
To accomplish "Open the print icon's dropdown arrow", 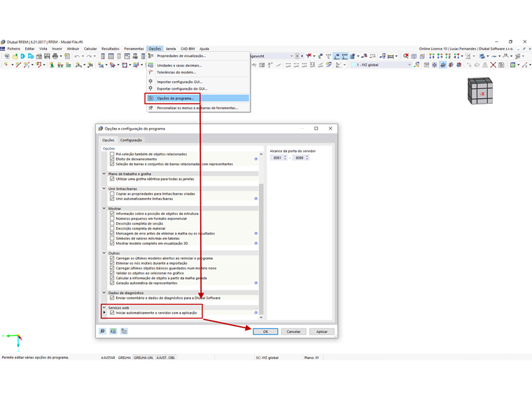I will click(x=61, y=56).
